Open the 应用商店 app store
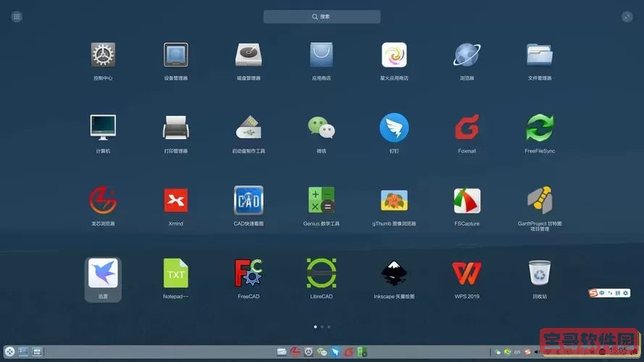644x362 pixels. [321, 55]
